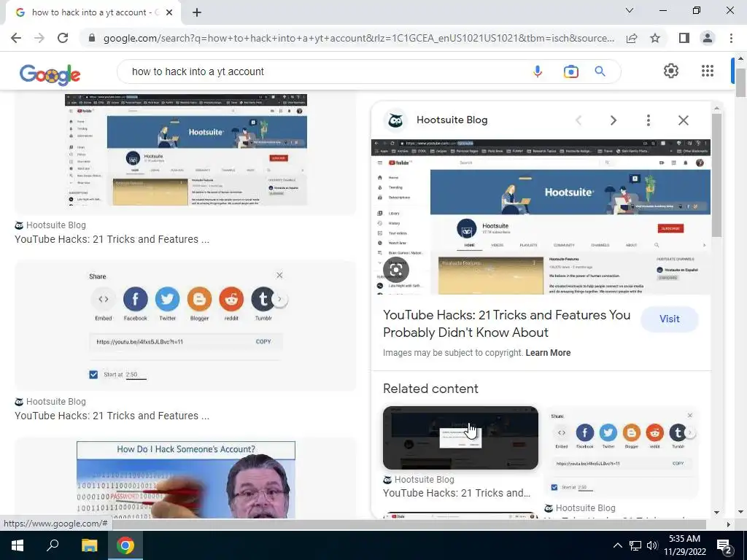Open Windows taskbar search
This screenshot has height=560, width=747.
point(53,545)
